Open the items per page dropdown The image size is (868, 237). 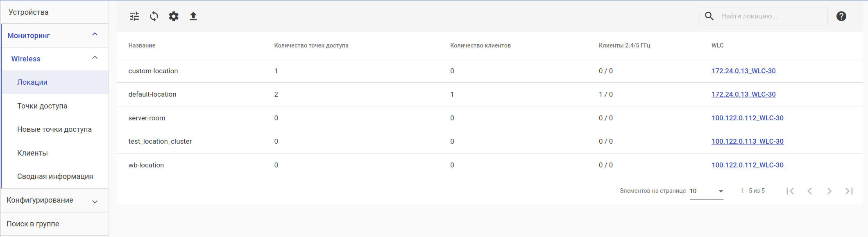[707, 191]
